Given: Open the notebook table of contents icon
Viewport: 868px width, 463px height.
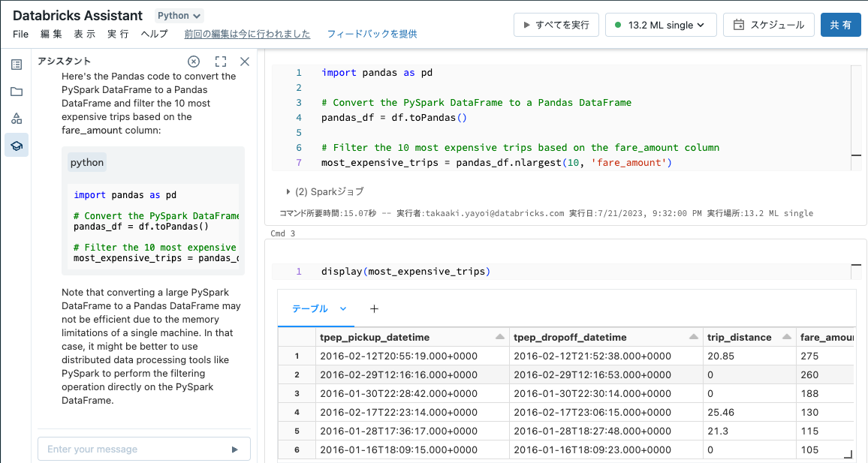Looking at the screenshot, I should point(17,65).
